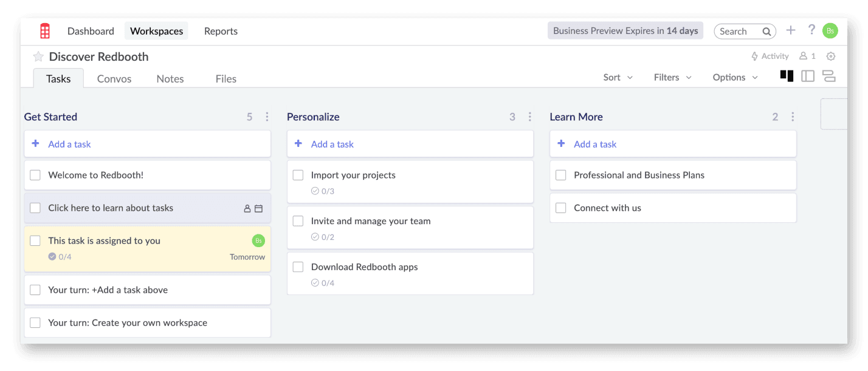Select the Tasks tab
868x371 pixels.
(x=58, y=78)
